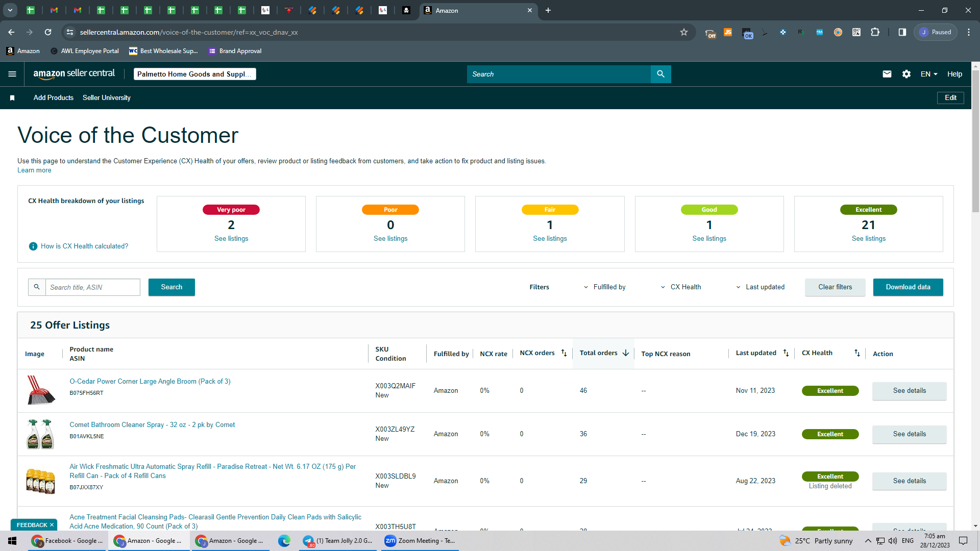The height and width of the screenshot is (551, 980).
Task: Sort by NCX orders arrows icon
Action: [564, 353]
